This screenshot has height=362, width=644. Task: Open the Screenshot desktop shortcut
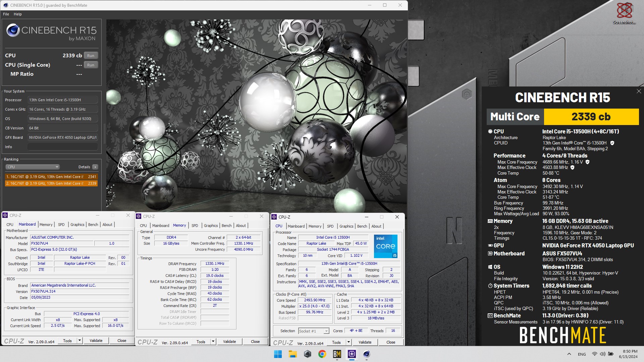point(624,13)
